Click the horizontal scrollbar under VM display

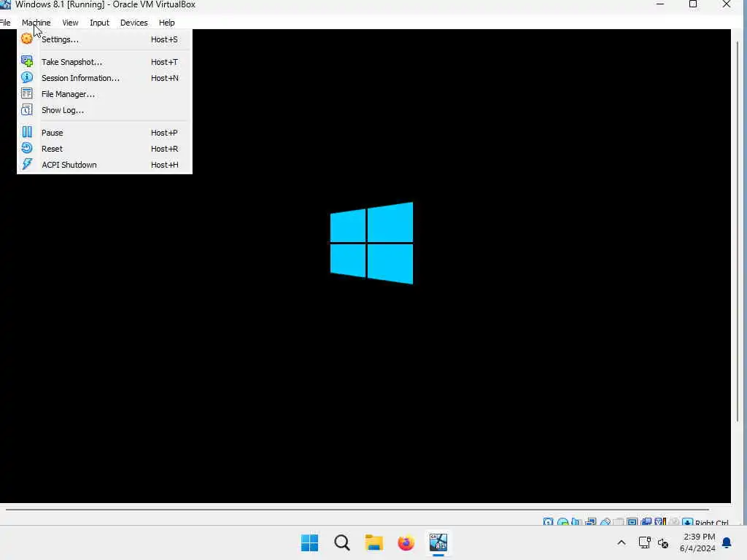(357, 510)
